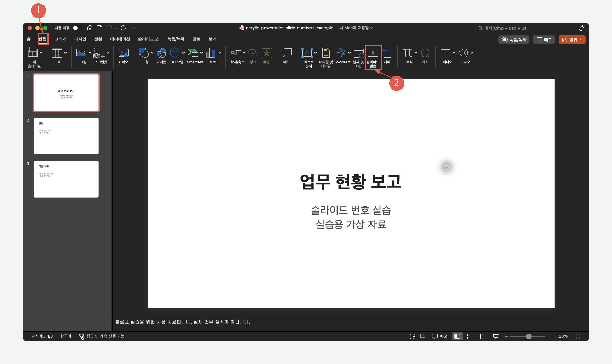612x364 pixels.
Task: Insert a 차트 chart
Action: click(x=211, y=53)
